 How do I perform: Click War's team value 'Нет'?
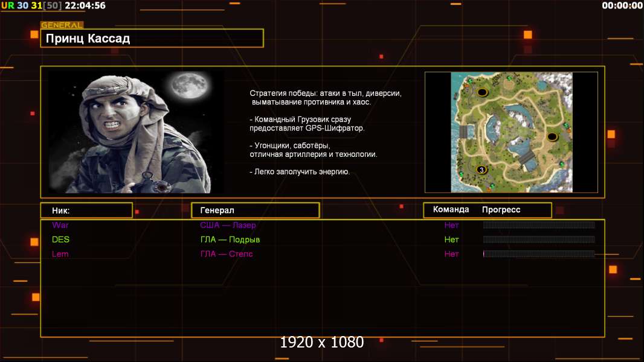tap(451, 225)
